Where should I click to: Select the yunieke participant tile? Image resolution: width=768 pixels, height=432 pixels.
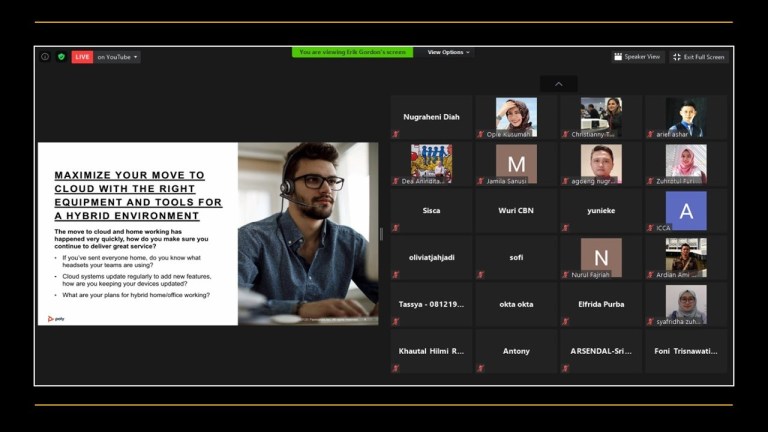tap(601, 211)
